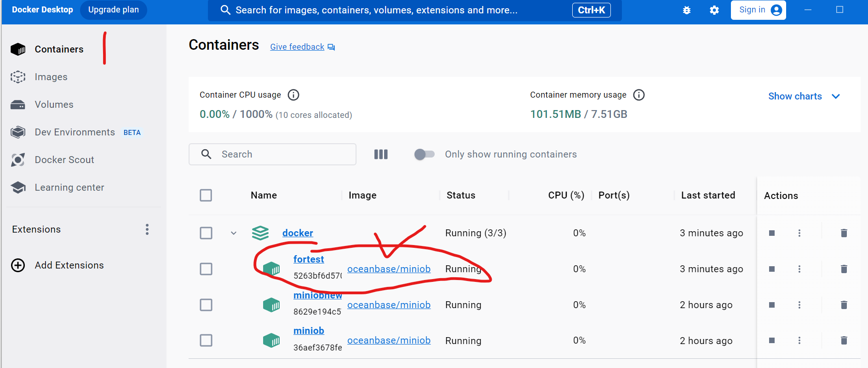Check the select-all checkbox in table header

click(206, 195)
